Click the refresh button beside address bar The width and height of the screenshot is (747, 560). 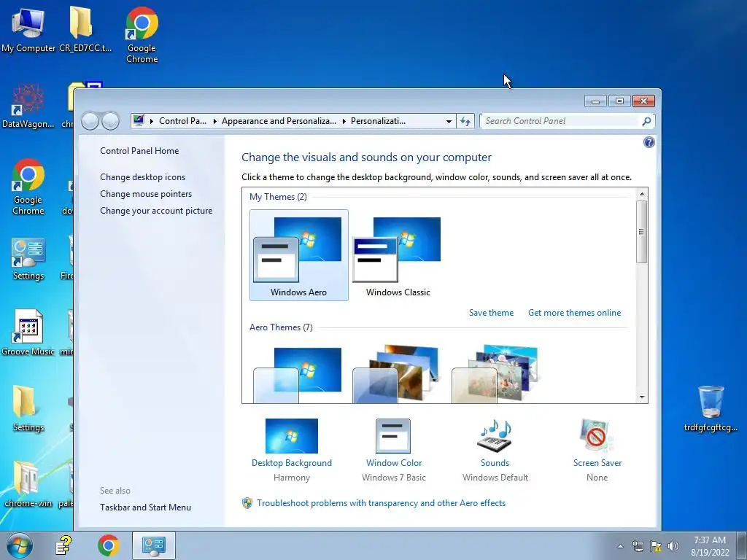465,121
